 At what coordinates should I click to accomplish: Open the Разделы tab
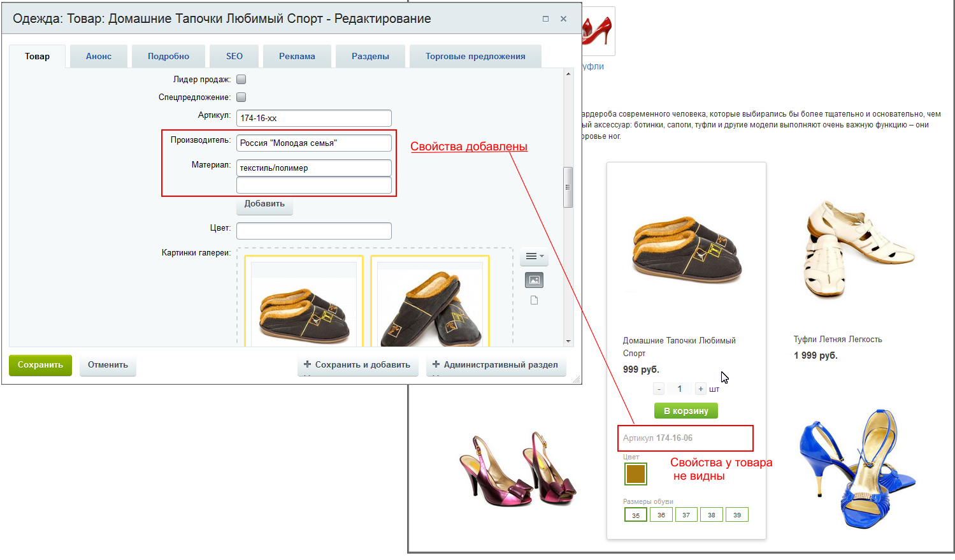(x=370, y=56)
